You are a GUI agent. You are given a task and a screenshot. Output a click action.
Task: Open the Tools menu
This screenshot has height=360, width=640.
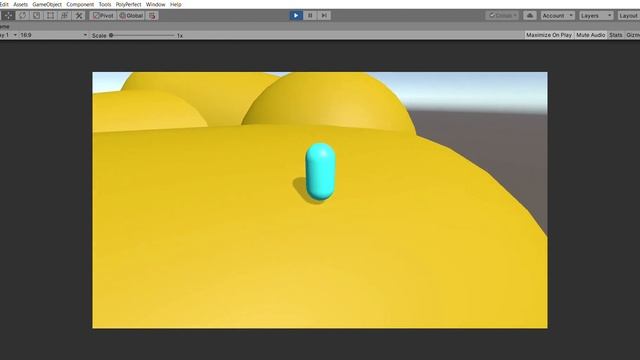[105, 4]
